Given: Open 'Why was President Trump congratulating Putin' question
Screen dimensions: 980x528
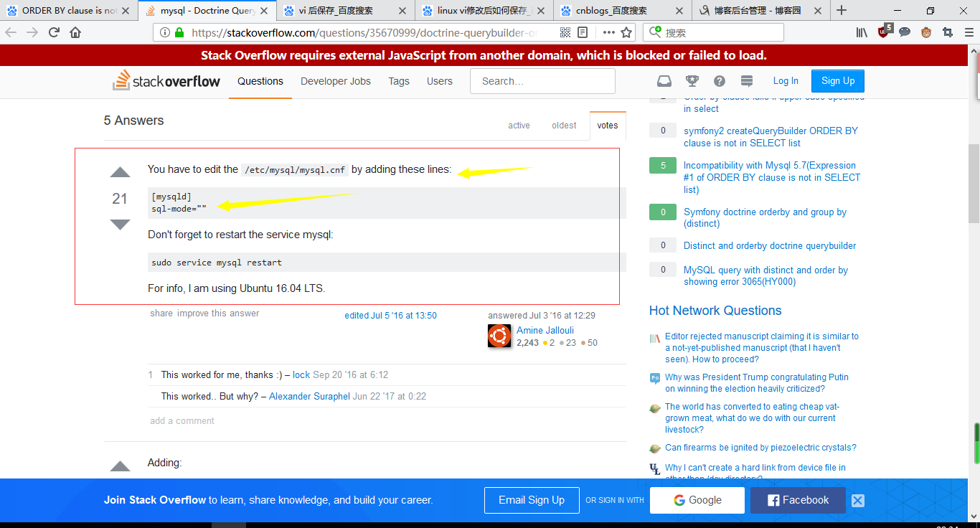Looking at the screenshot, I should (757, 383).
